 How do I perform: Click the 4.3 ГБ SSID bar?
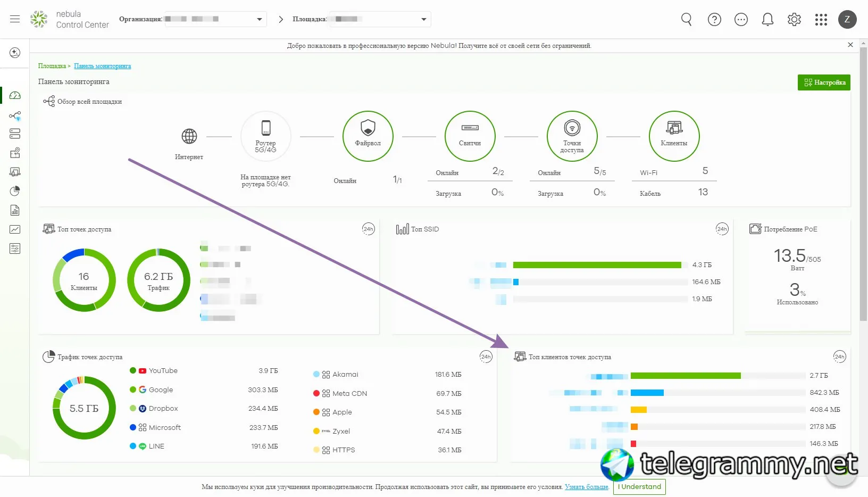coord(597,265)
